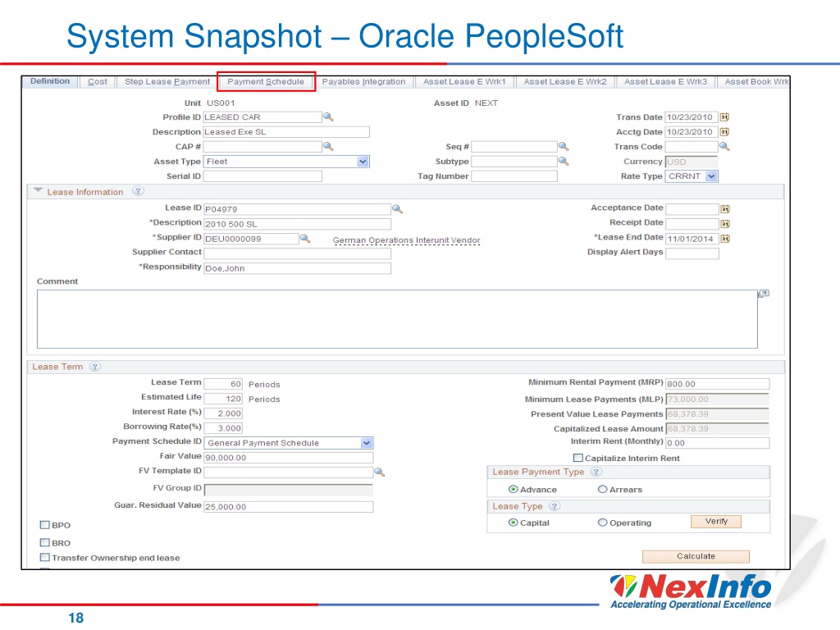Open the Acceptance Date calendar picker
Screen dimensions: 840x630
pos(725,209)
